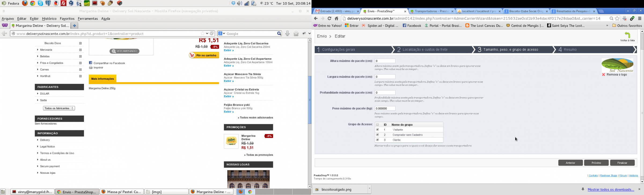
Task: Click Mostrar todos os downloads link
Action: tap(611, 189)
